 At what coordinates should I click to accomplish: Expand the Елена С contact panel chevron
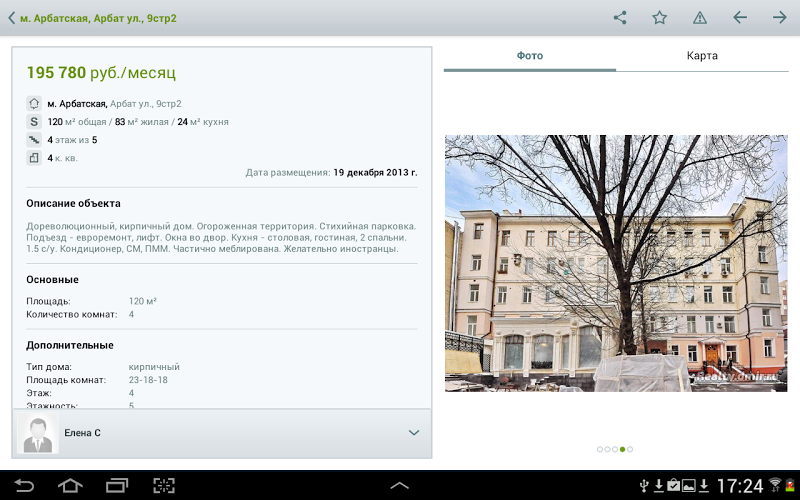coord(414,433)
